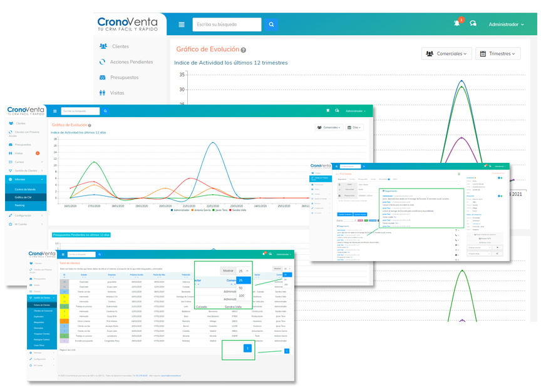Switch to Correos tab in client detail
Screen dimensions: 541x392
point(353,179)
